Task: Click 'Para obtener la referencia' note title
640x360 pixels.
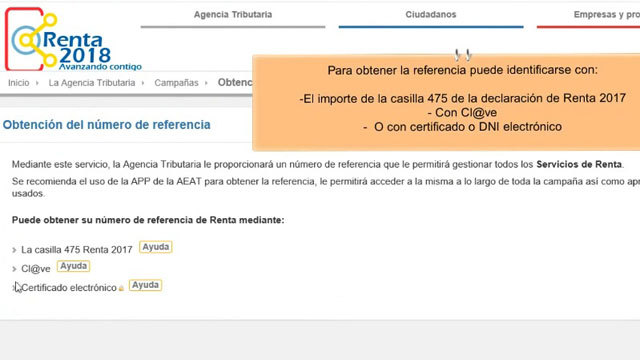Action: coord(462,70)
